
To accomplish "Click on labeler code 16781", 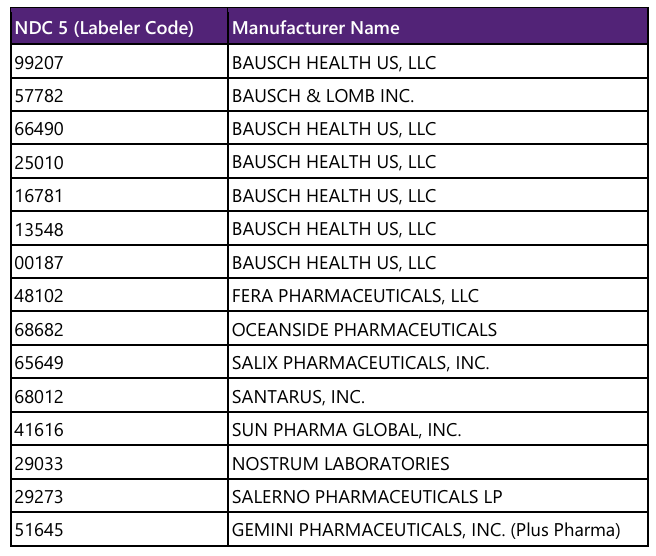I will point(38,196).
